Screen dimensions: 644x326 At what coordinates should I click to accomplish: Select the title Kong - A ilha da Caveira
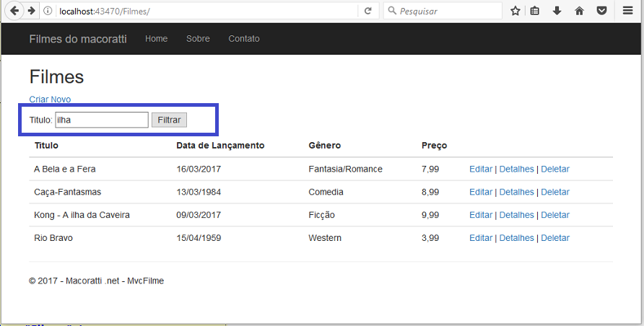pos(82,215)
